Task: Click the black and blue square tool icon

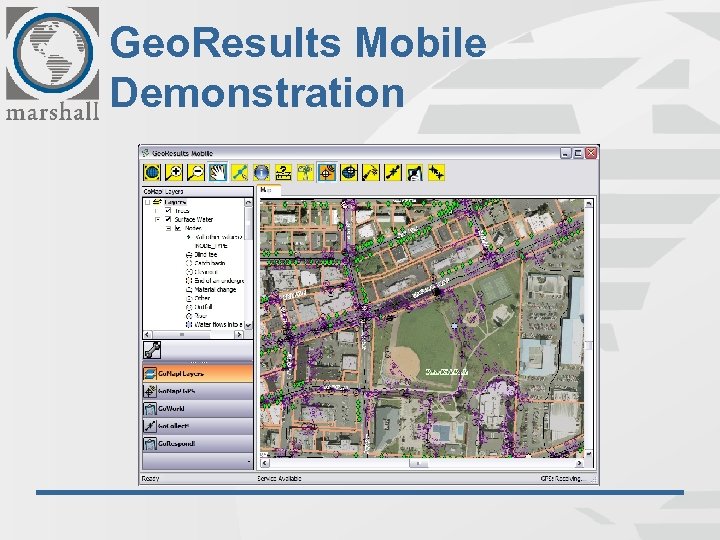Action: click(x=414, y=173)
